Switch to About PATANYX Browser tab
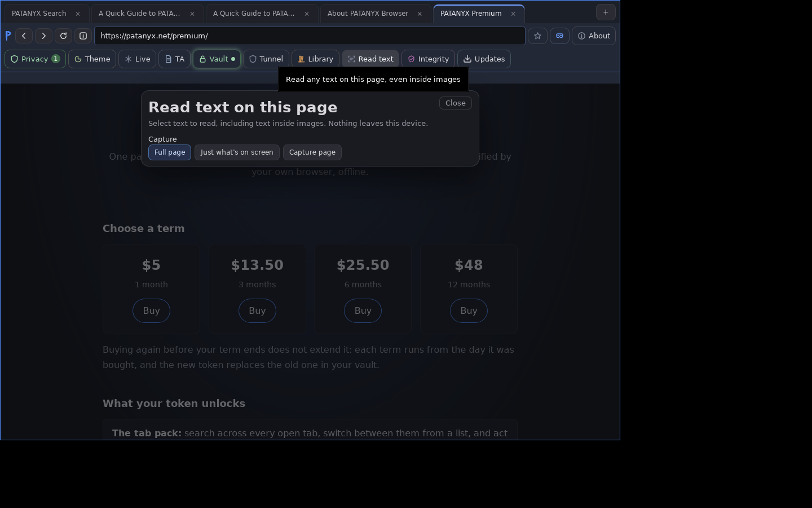Image resolution: width=812 pixels, height=508 pixels. pos(368,14)
